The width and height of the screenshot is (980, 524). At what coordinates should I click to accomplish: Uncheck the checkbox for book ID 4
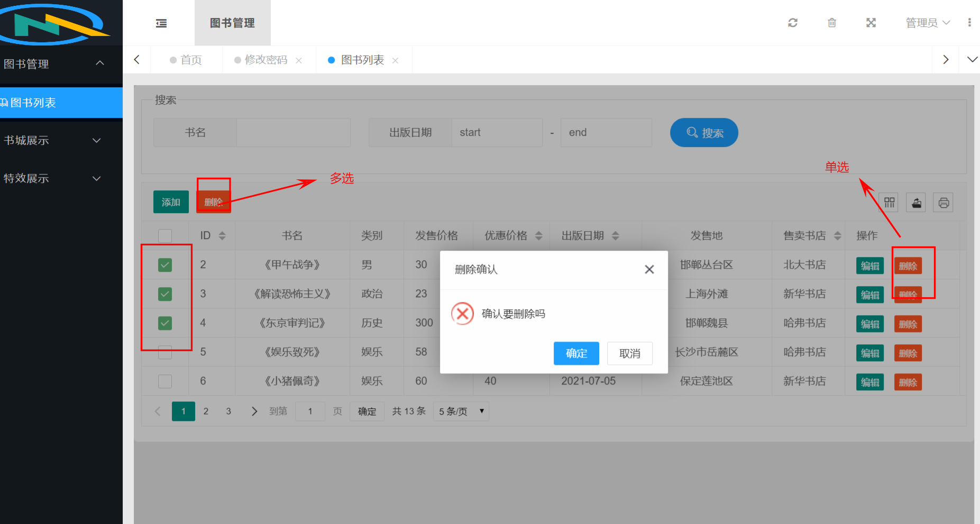pos(165,323)
